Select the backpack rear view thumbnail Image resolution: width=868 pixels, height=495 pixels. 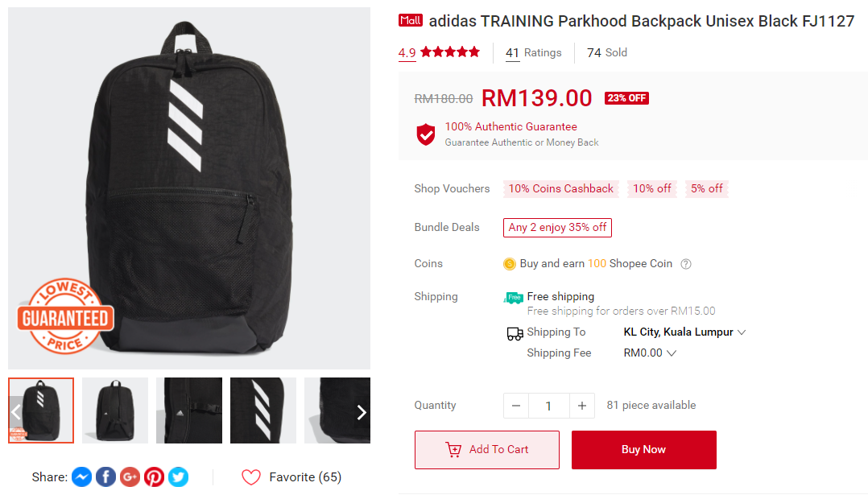(x=115, y=410)
